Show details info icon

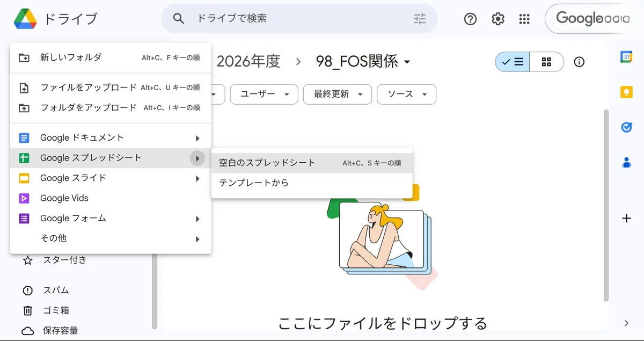(x=579, y=62)
